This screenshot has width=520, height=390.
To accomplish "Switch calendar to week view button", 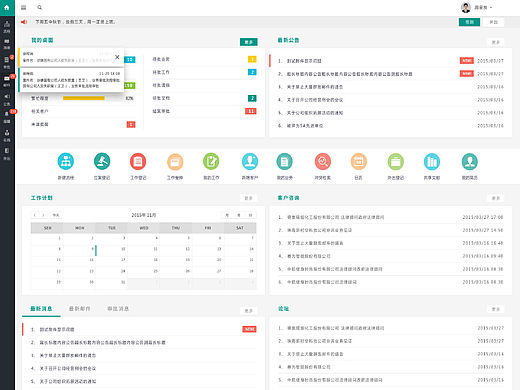I will tap(239, 215).
